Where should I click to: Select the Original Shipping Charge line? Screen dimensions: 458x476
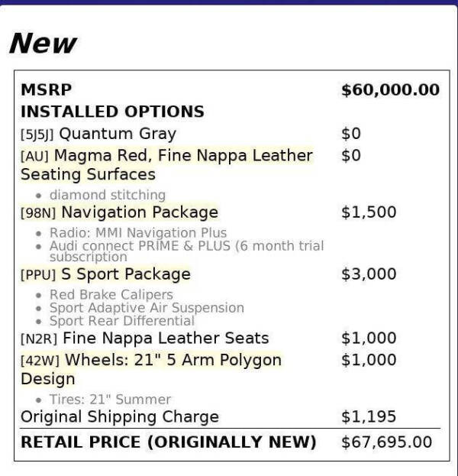click(119, 417)
